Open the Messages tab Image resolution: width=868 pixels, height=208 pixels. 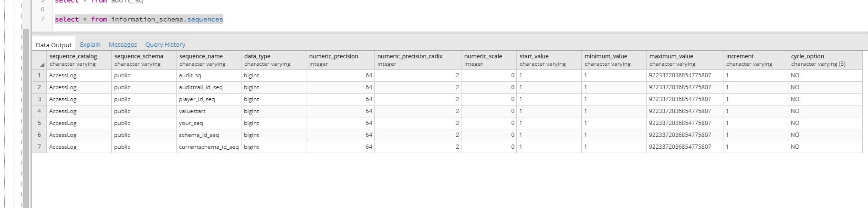pyautogui.click(x=123, y=44)
